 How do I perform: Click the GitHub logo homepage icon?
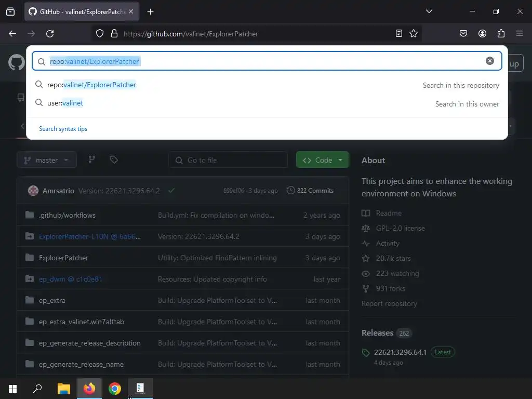(16, 63)
